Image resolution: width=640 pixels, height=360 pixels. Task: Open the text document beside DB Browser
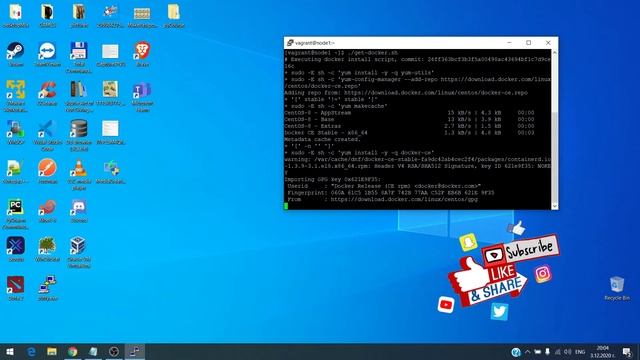(110, 132)
